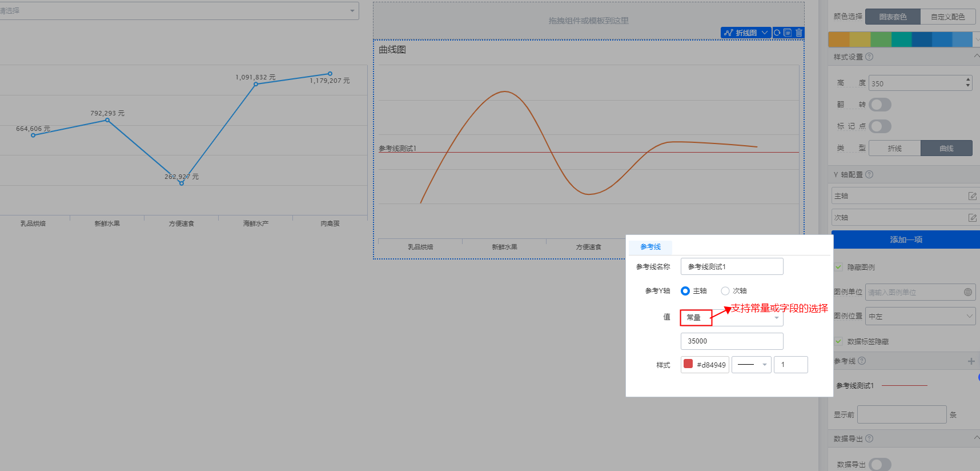980x471 pixels.
Task: Click the 主轴 Y-axis config row
Action: (906, 195)
